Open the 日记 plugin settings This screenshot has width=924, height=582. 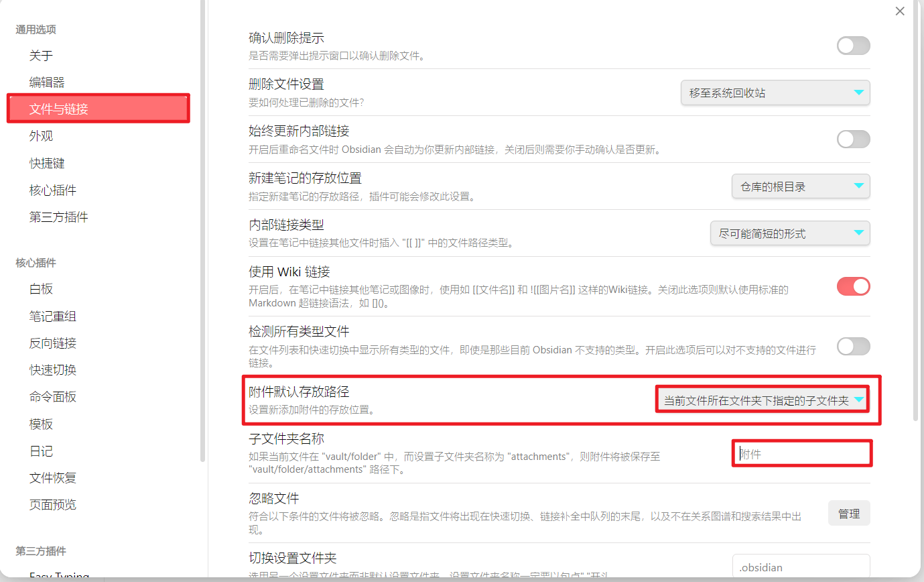coord(41,451)
